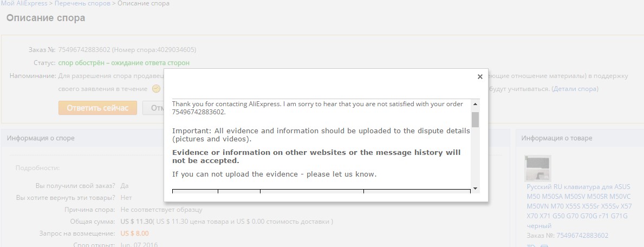Click the scrollbar down arrow in popup
This screenshot has width=644, height=247.
coord(475,188)
